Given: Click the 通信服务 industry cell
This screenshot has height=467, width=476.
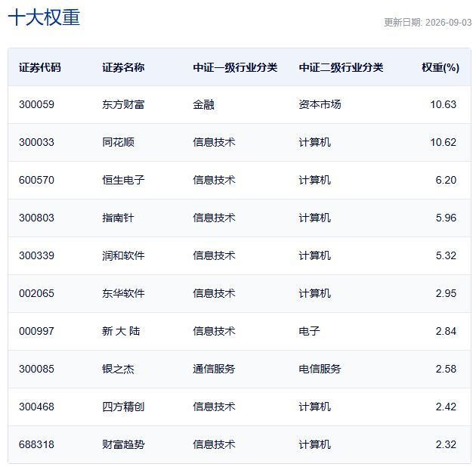Looking at the screenshot, I should click(x=214, y=369).
